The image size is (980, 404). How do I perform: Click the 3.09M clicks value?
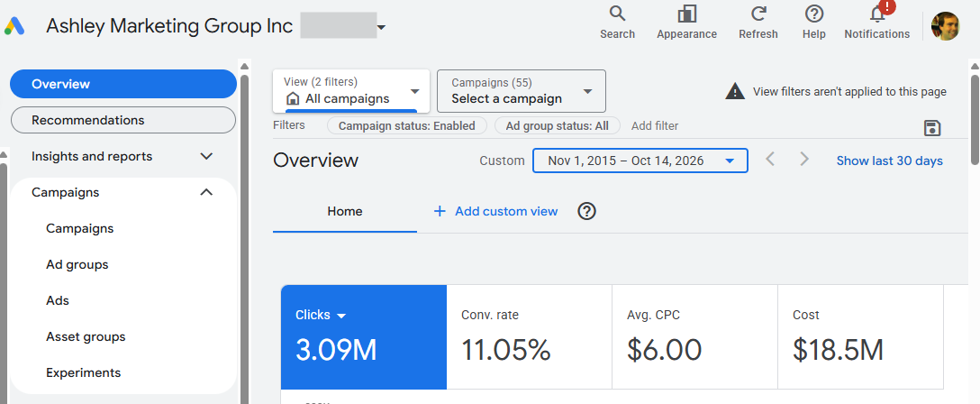[x=336, y=350]
